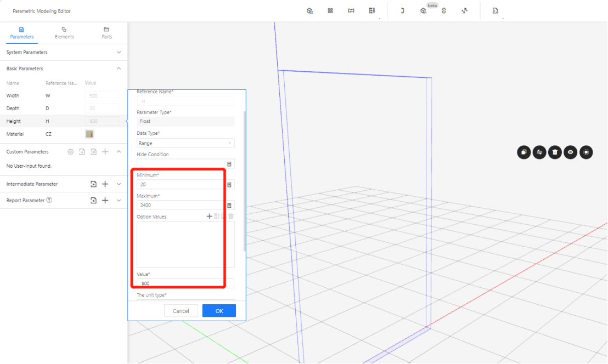Click the Maximum value input field

[x=181, y=205]
